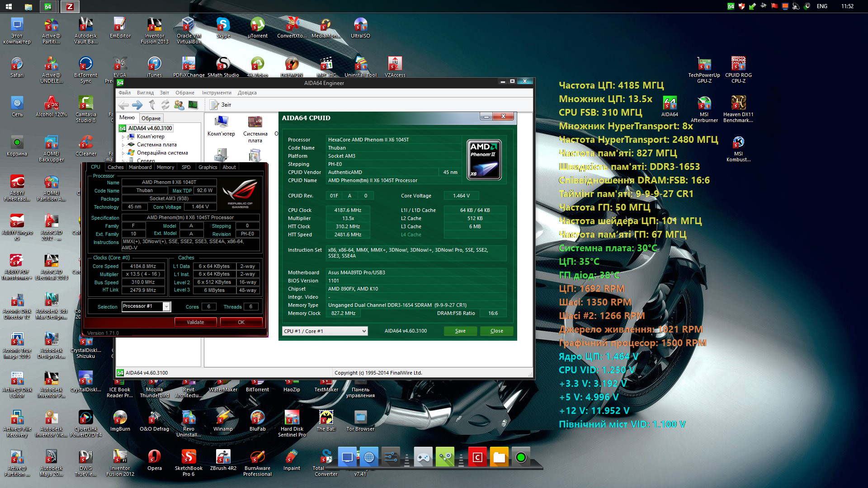Open the Звіт report toolbar button
Image resolution: width=868 pixels, height=488 pixels.
point(221,105)
